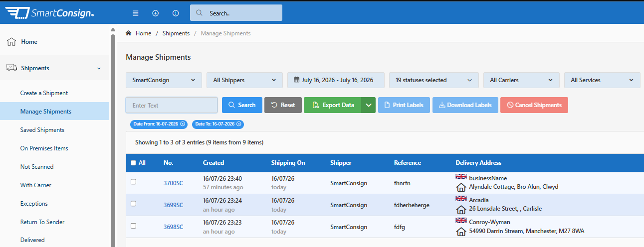The height and width of the screenshot is (247, 644).
Task: Sort by the Delivery Address column header
Action: [x=478, y=163]
